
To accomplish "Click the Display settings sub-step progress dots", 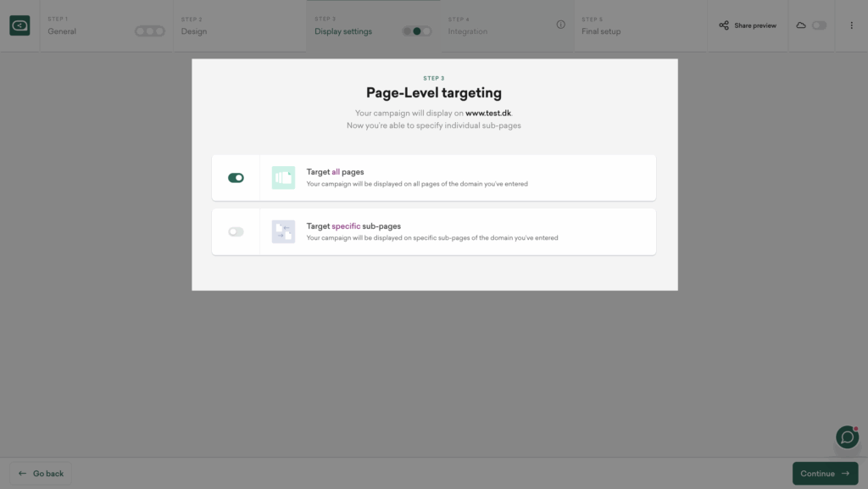I will (416, 31).
